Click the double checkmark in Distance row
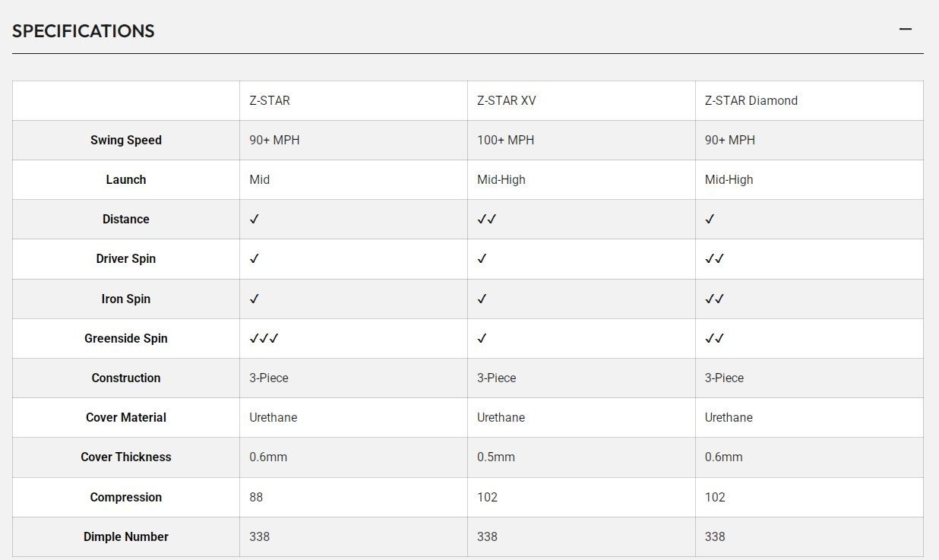 [487, 219]
